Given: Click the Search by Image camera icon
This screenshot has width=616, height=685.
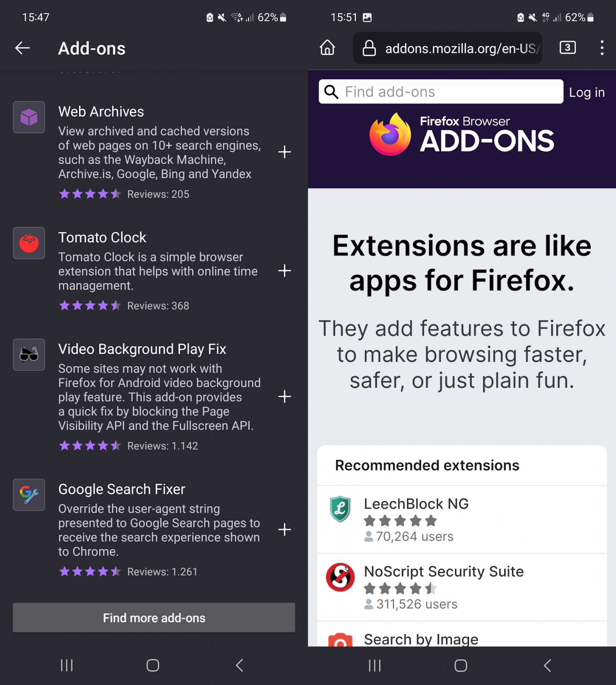Looking at the screenshot, I should click(x=340, y=641).
